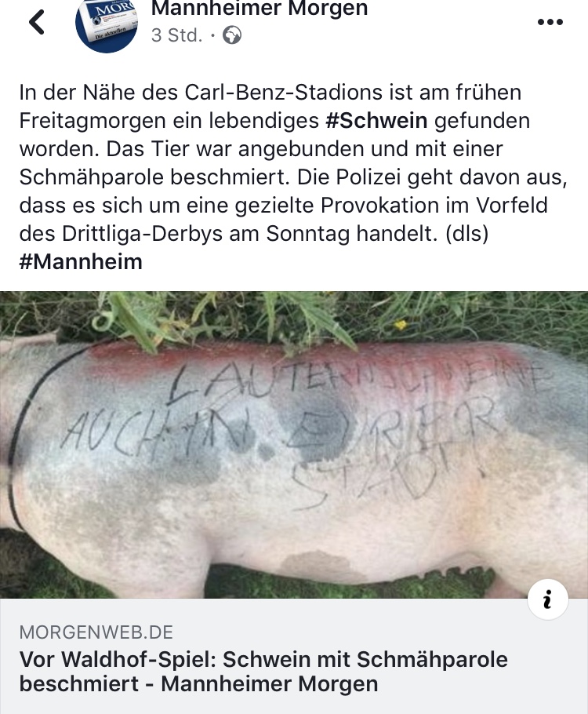Tap the globe public-audience icon
588x714 pixels.
tap(232, 35)
